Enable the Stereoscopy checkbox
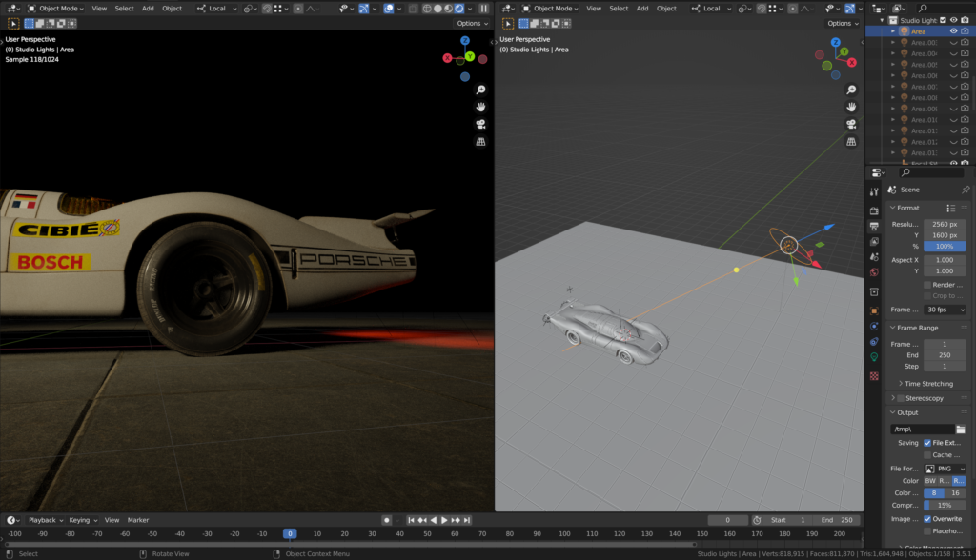 (901, 398)
